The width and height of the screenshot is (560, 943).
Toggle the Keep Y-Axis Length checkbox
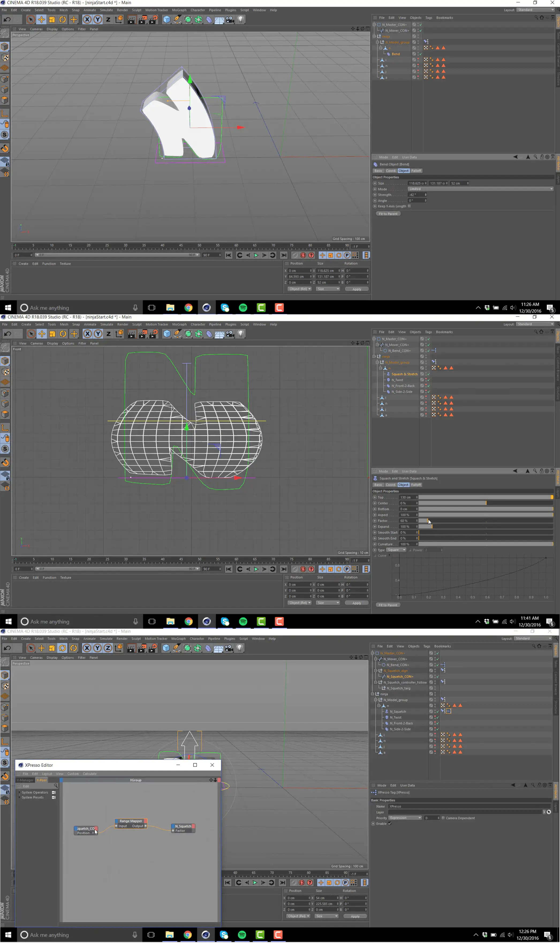(409, 206)
